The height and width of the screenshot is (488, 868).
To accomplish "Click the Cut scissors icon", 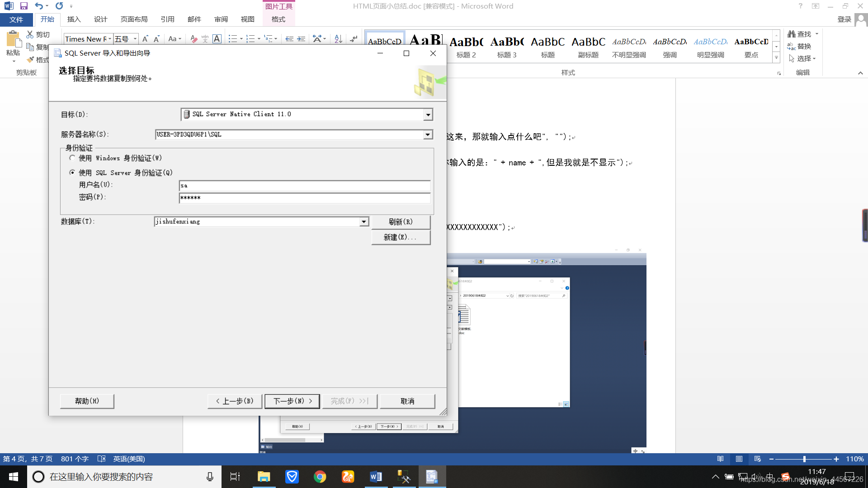I will pyautogui.click(x=30, y=34).
